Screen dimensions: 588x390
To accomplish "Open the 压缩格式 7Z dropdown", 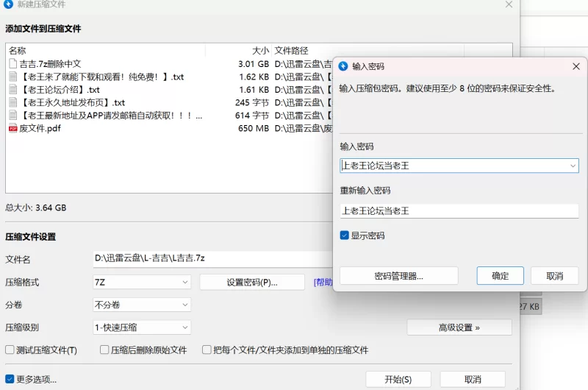I will [x=141, y=282].
